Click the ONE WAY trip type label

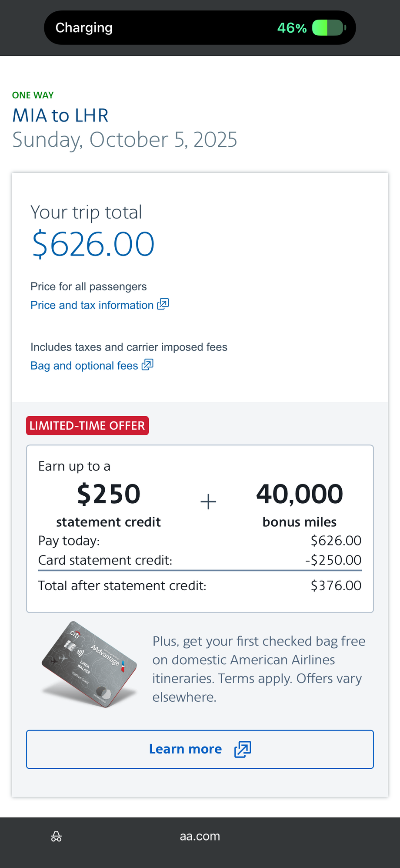tap(33, 95)
